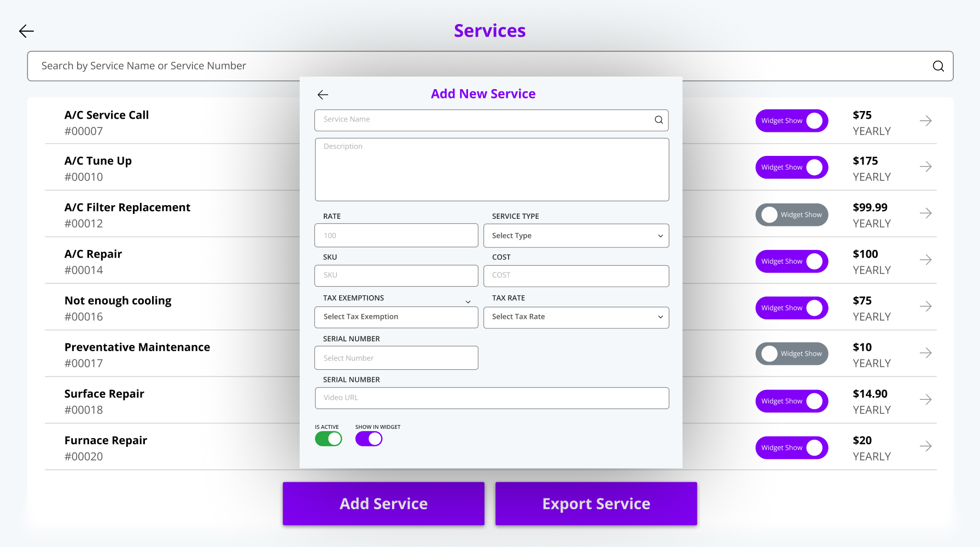The width and height of the screenshot is (980, 547).
Task: Expand Tax Exemptions chevron
Action: coord(468,301)
